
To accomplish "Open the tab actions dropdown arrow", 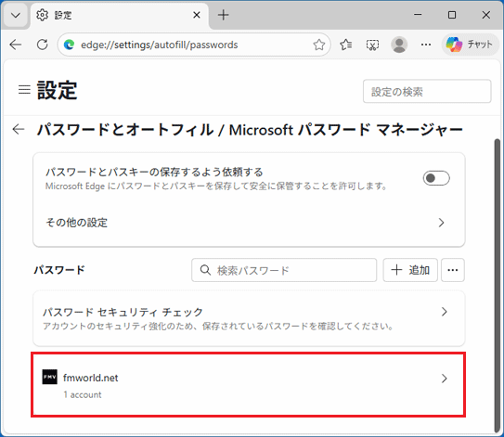I will click(x=16, y=15).
